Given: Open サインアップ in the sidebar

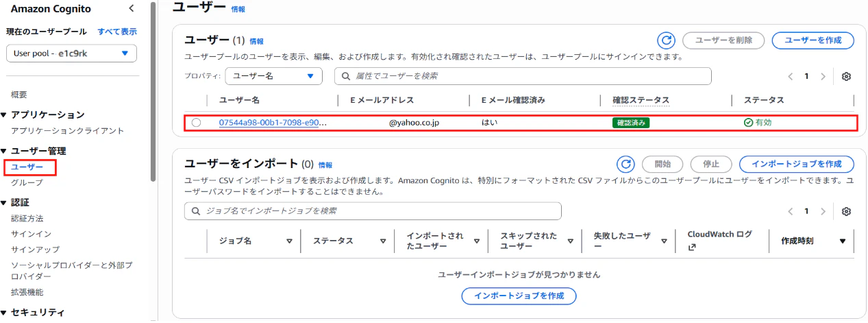Looking at the screenshot, I should click(35, 250).
